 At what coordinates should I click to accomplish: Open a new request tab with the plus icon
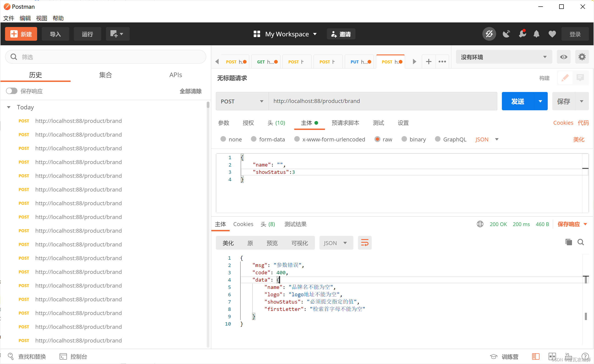(x=428, y=62)
